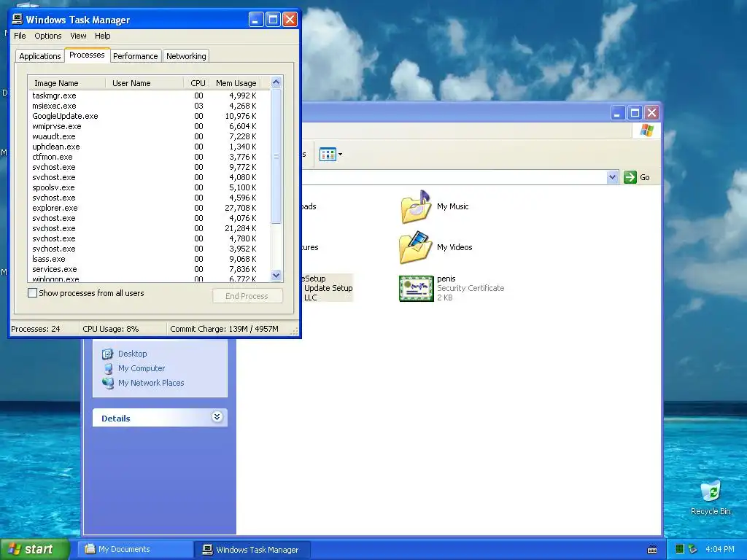
Task: Activate My Documents taskbar button
Action: coord(136,550)
